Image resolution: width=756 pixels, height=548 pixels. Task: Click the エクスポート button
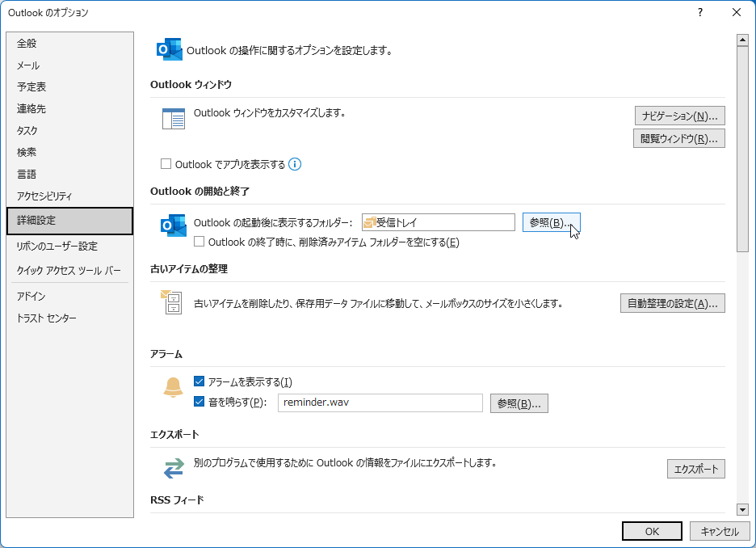[695, 469]
